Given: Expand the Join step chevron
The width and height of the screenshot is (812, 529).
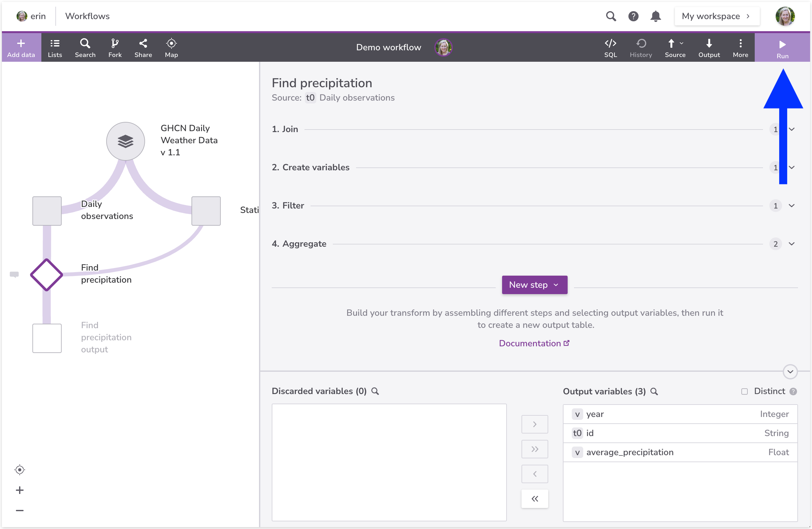Looking at the screenshot, I should pos(792,129).
